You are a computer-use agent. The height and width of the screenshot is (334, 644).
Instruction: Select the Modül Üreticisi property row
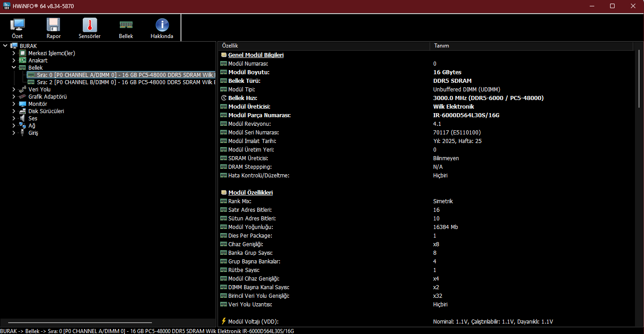[426, 106]
